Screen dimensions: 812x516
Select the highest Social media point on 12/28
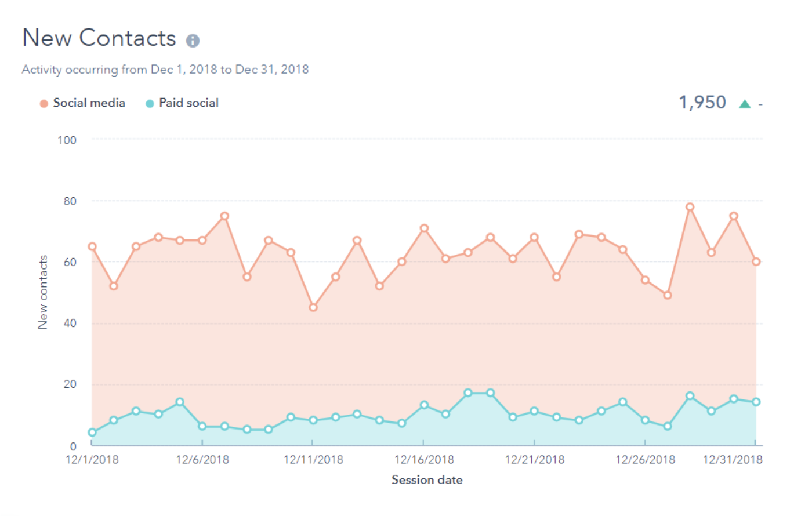tap(690, 207)
